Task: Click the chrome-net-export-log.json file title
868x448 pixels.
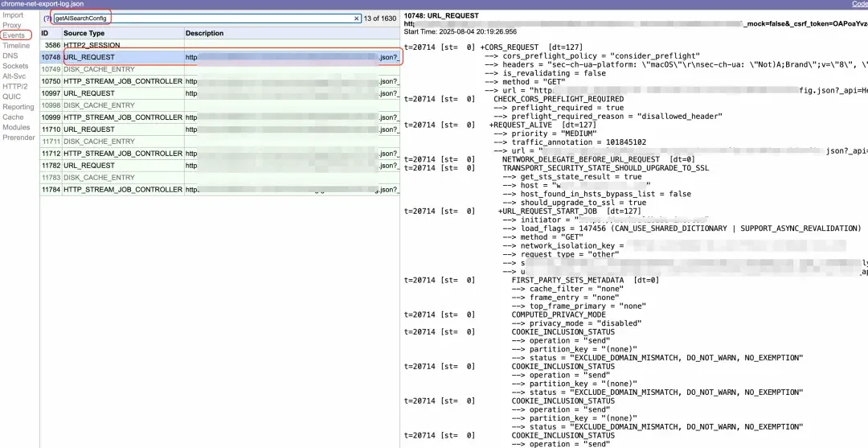Action: (x=43, y=4)
